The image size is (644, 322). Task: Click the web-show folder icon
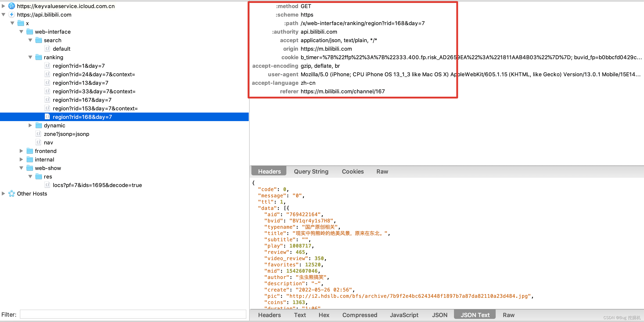tap(30, 168)
